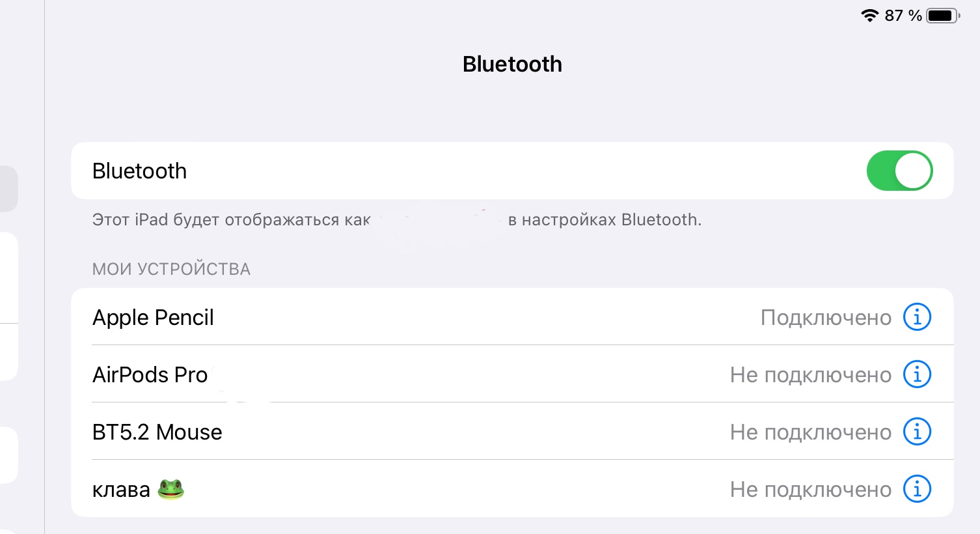Tap the клава keyboard device name
The height and width of the screenshot is (534, 980).
tap(121, 490)
